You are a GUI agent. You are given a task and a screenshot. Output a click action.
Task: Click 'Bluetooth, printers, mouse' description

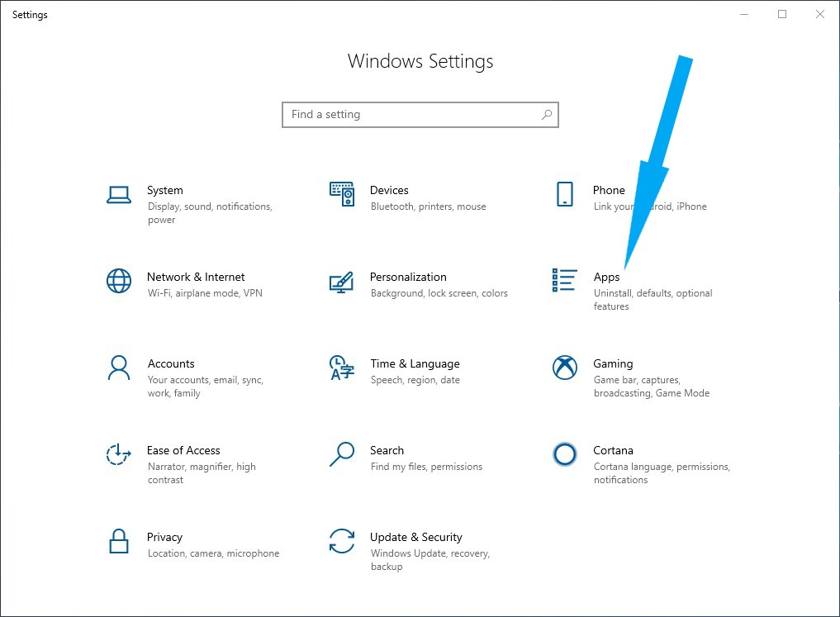pos(428,206)
